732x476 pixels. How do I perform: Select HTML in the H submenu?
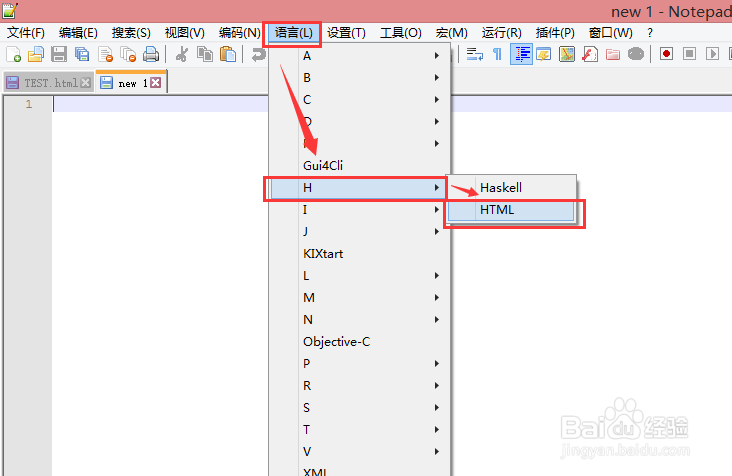511,210
